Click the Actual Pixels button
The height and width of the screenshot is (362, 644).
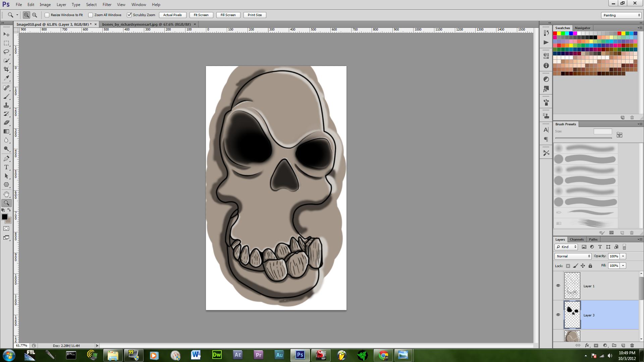click(172, 15)
